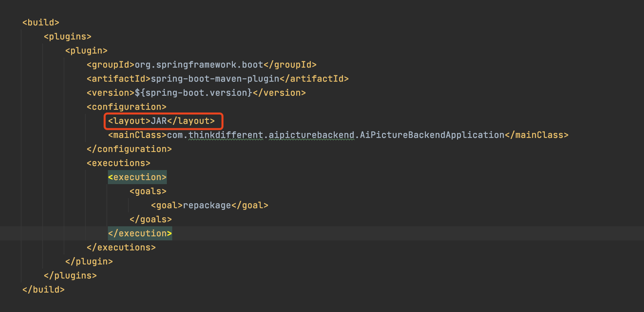Viewport: 644px width, 312px height.
Task: Click the spring-boot-maven-plugin artifactId text
Action: click(215, 79)
